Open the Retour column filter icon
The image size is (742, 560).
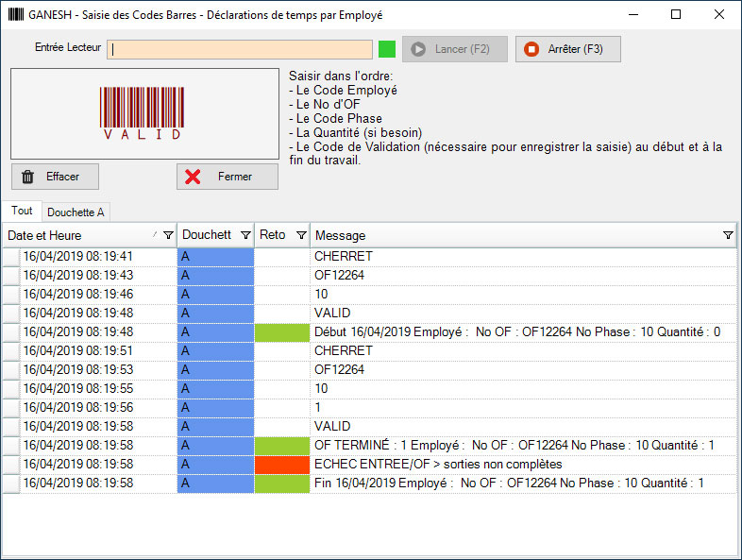[x=301, y=235]
